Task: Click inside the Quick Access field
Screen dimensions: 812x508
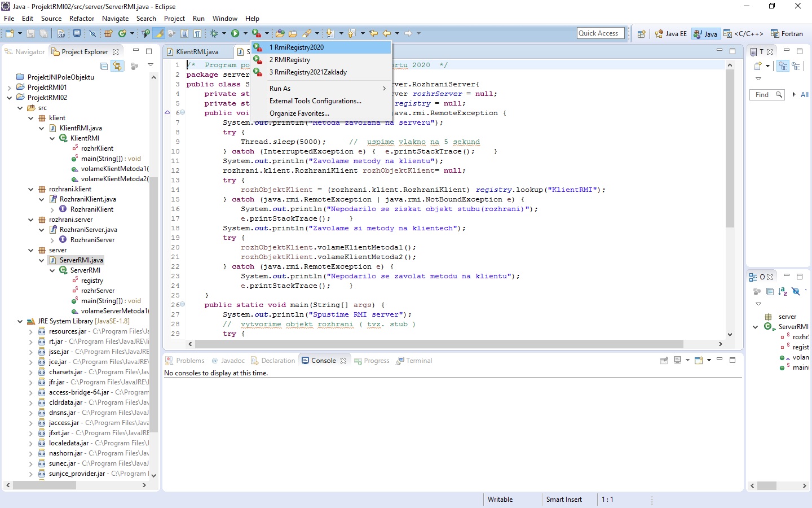Action: (x=600, y=33)
